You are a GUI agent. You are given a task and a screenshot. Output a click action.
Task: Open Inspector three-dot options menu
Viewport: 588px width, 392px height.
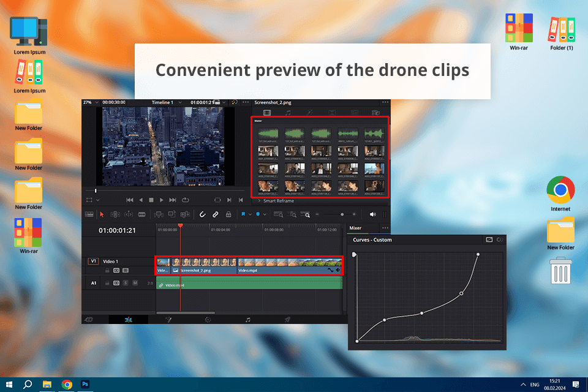[385, 102]
